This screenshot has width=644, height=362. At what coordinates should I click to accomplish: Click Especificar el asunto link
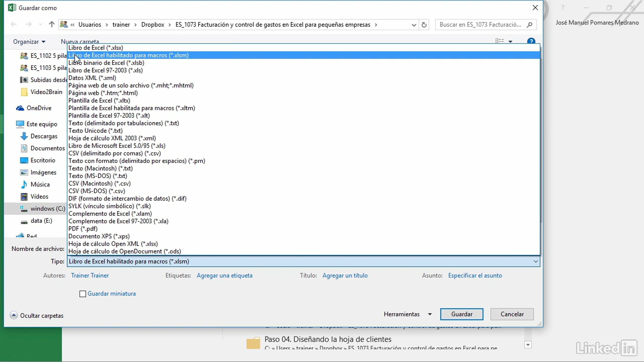475,275
